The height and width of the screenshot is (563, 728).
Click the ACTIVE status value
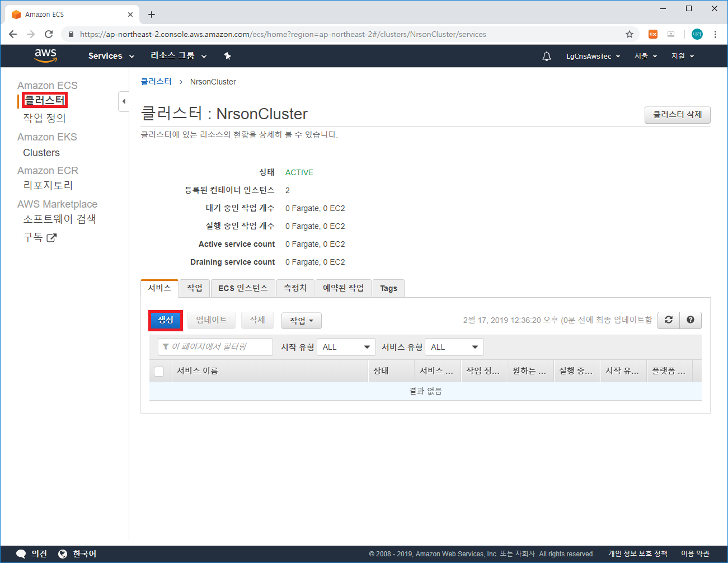pyautogui.click(x=299, y=172)
